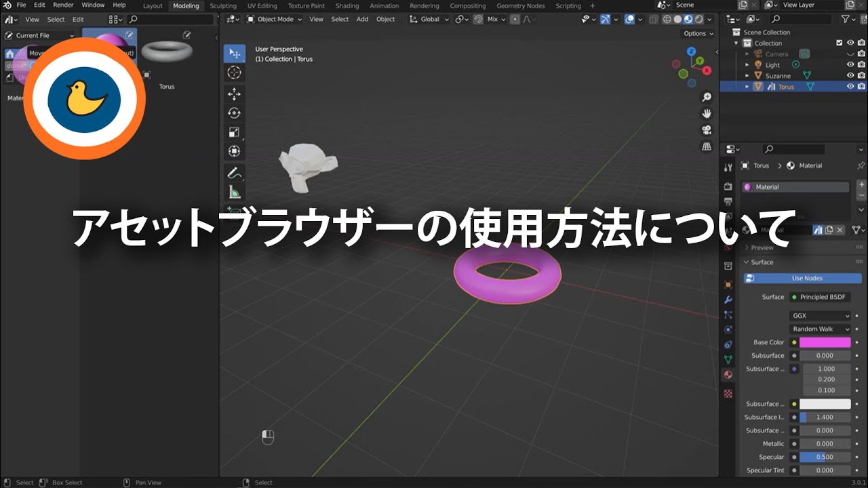868x488 pixels.
Task: Open the Object Mode dropdown
Action: 274,19
